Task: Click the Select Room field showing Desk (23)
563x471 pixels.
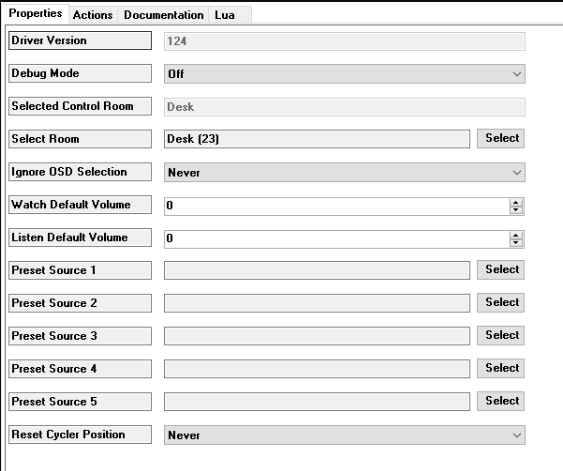Action: click(x=317, y=139)
